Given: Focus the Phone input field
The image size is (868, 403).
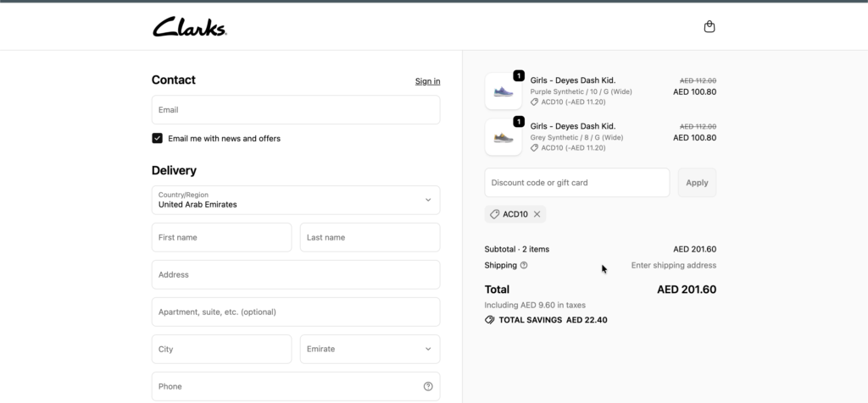Looking at the screenshot, I should click(x=296, y=386).
